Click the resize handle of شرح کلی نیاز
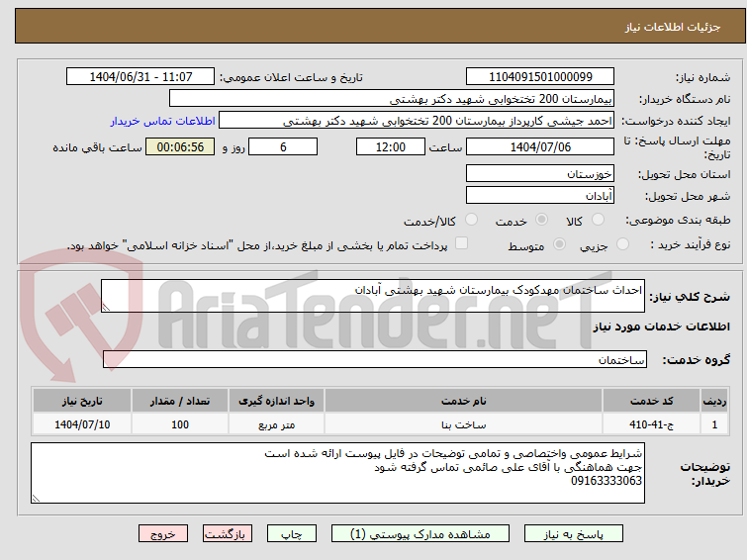The image size is (747, 560). [106, 308]
